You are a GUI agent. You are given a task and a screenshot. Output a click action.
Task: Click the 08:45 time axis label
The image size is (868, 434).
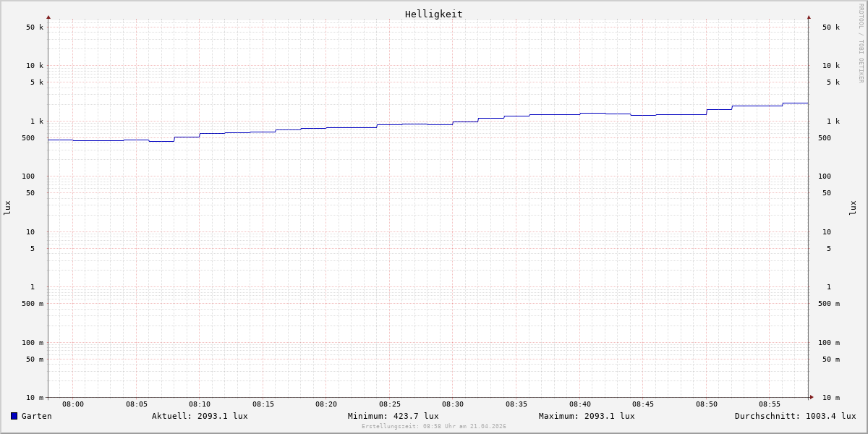[643, 404]
